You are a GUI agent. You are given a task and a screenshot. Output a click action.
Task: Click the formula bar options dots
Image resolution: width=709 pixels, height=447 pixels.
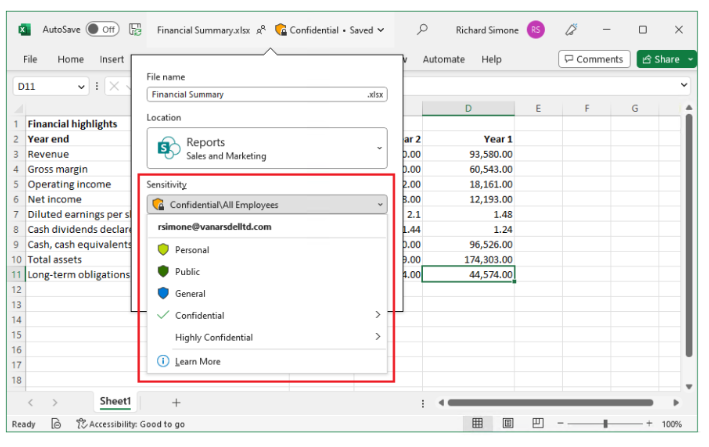point(97,86)
